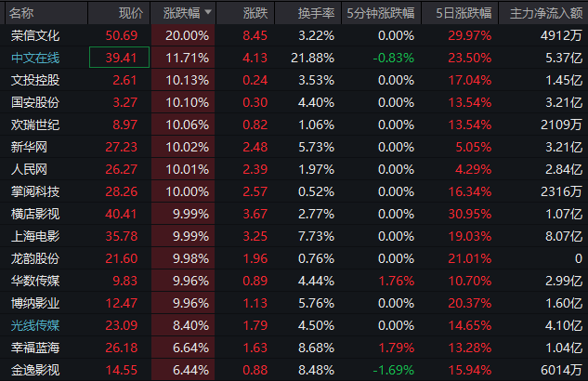Sort by the 现价 column header
This screenshot has height=381, width=588.
(x=131, y=13)
